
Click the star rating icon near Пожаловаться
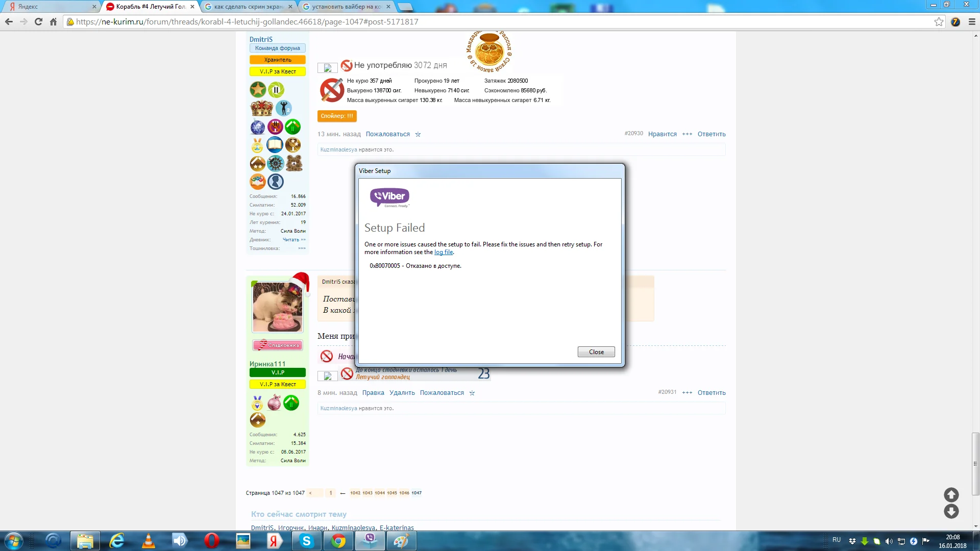[418, 134]
